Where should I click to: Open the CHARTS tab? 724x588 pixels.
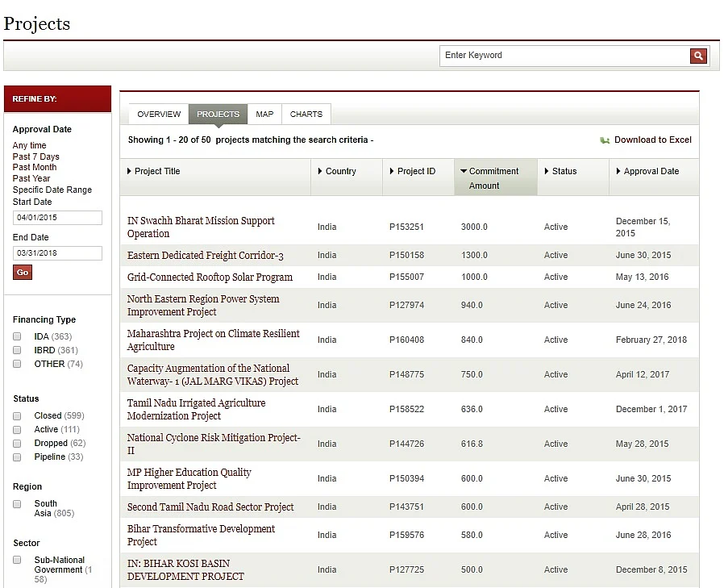point(306,114)
